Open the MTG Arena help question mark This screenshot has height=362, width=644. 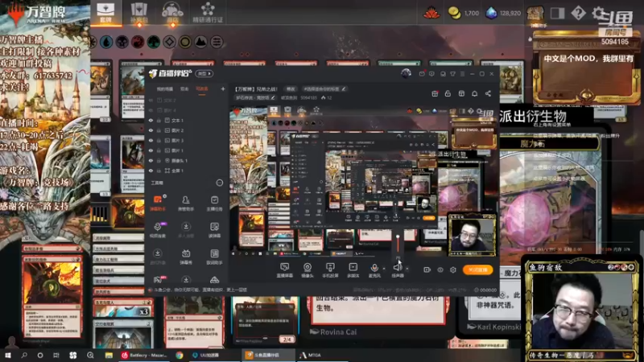pos(578,13)
